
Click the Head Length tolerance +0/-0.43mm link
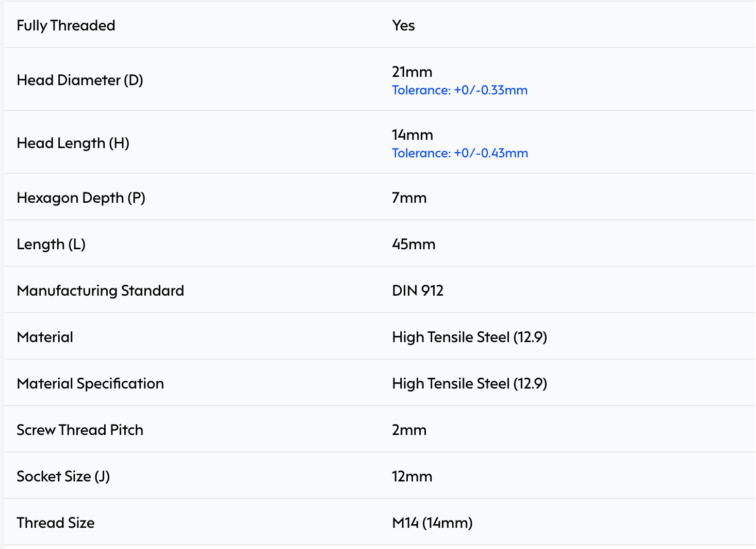(459, 153)
